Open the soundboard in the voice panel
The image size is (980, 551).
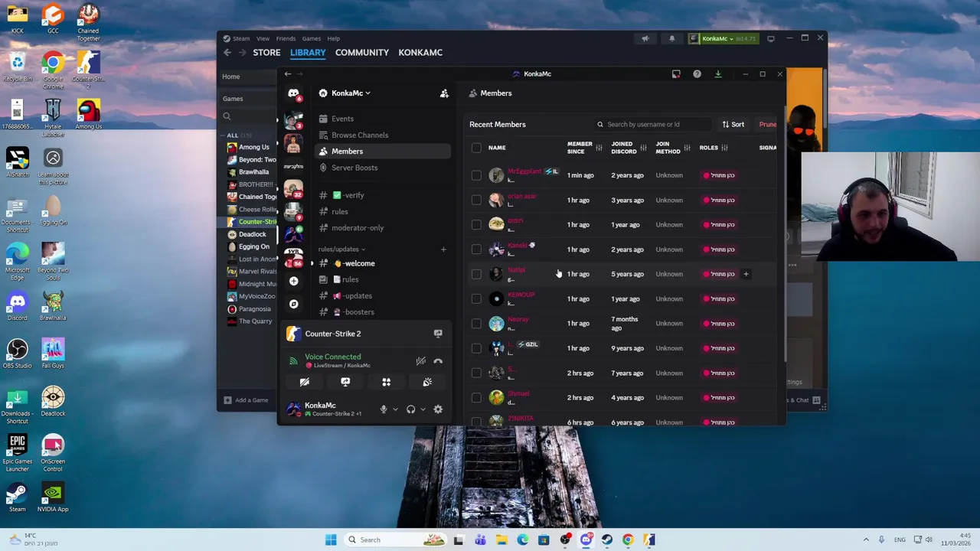coord(427,382)
